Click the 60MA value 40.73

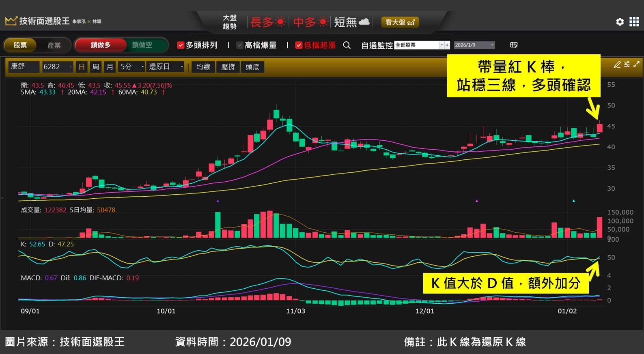click(149, 92)
